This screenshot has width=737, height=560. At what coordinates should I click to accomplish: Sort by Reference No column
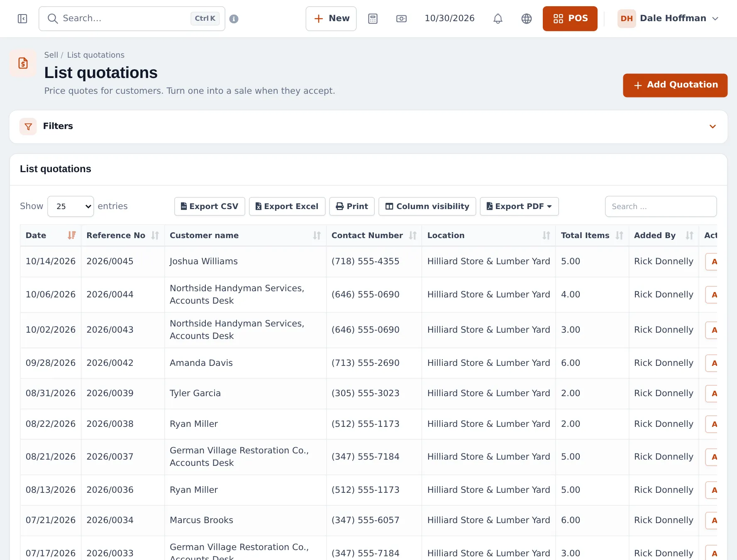point(123,235)
